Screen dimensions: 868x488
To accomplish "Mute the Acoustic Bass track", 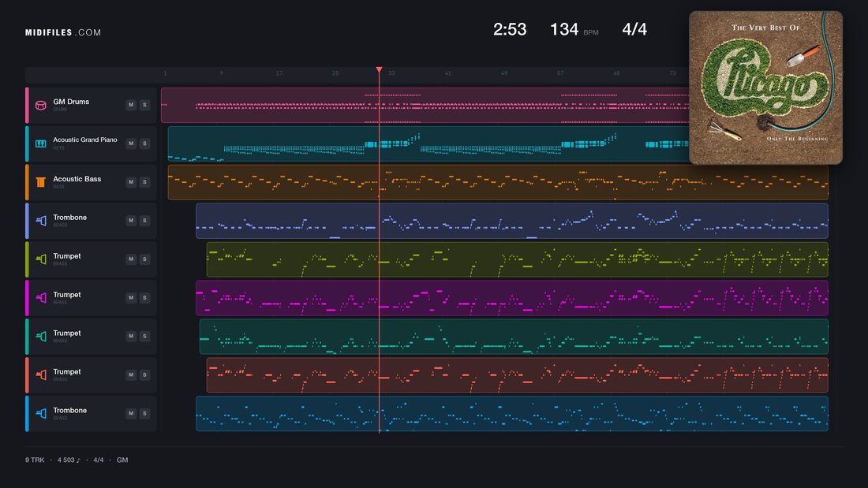I will 131,182.
